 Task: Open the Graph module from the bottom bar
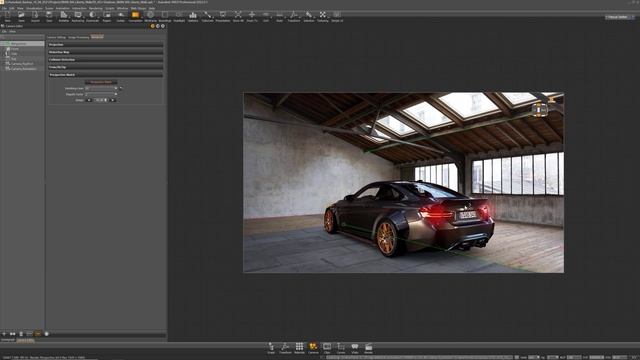point(271,348)
